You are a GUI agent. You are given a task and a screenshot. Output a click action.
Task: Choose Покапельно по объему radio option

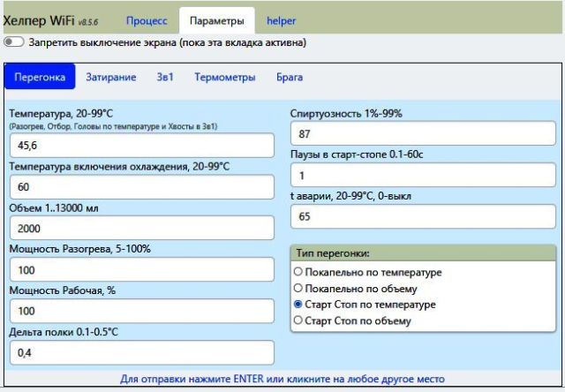(298, 288)
